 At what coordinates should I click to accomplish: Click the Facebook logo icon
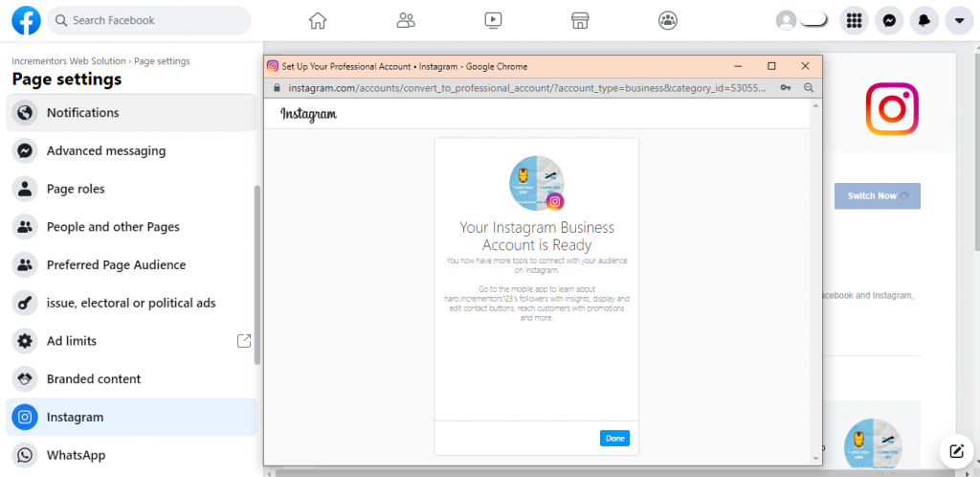[x=26, y=20]
